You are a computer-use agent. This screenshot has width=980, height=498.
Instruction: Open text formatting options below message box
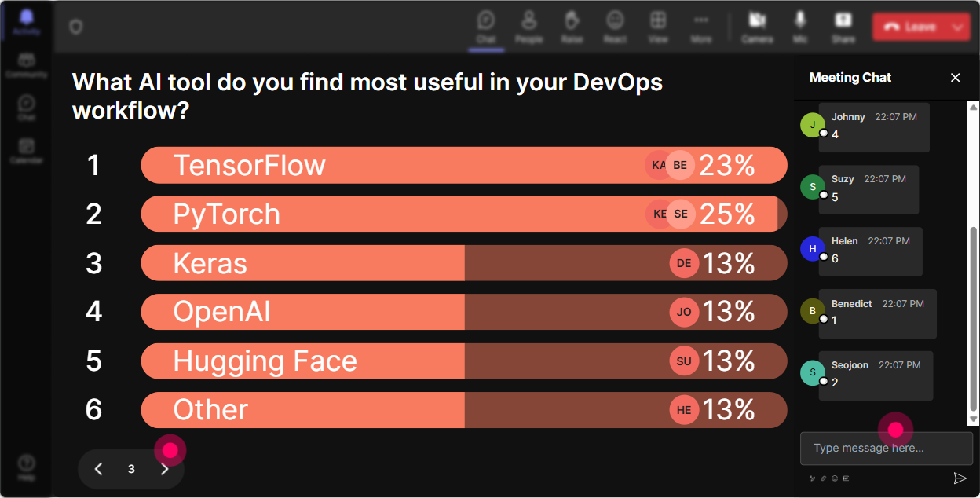(x=813, y=478)
